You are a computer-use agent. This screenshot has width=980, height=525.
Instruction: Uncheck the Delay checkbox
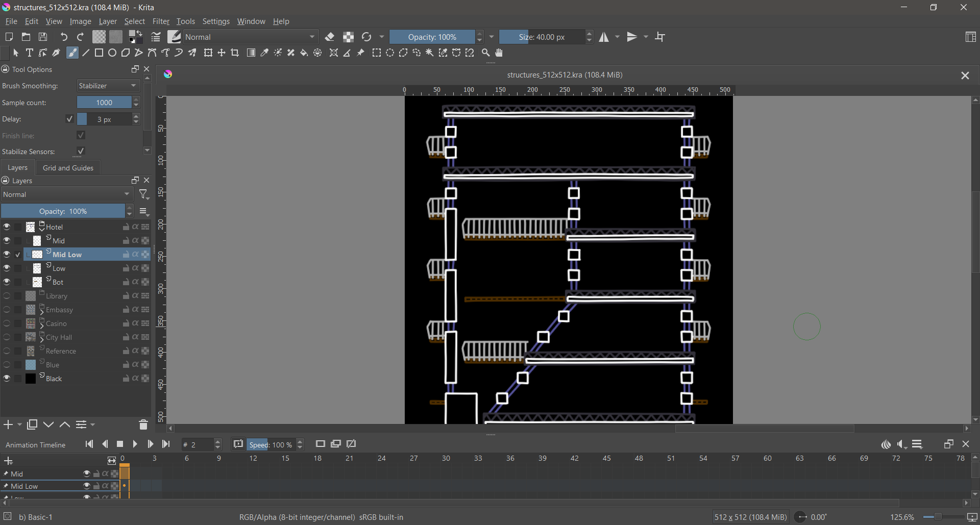[70, 119]
